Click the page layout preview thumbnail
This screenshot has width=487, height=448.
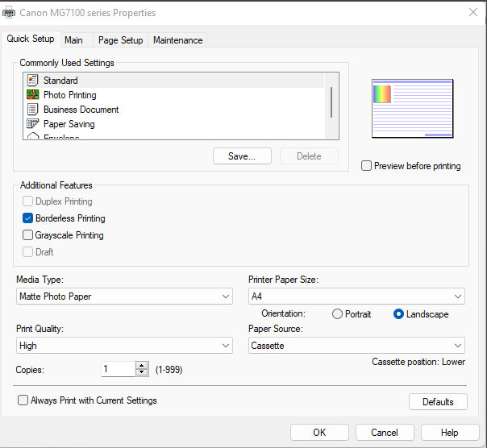click(x=412, y=109)
